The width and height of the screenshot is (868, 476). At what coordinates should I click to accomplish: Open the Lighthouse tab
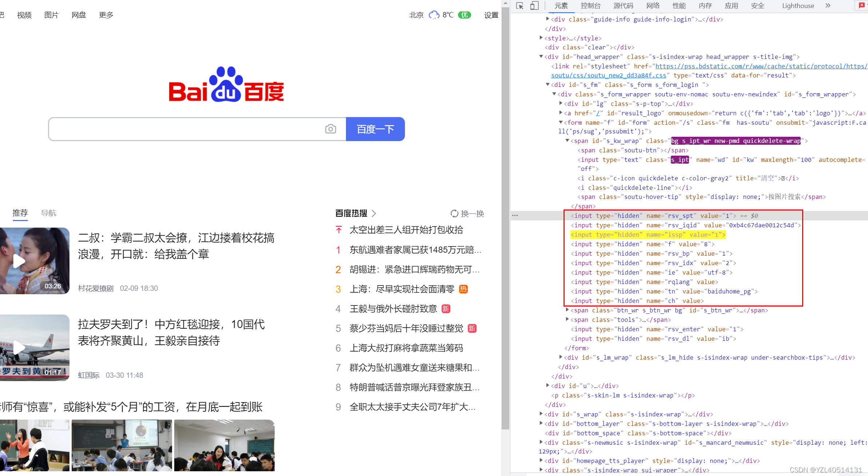click(798, 6)
